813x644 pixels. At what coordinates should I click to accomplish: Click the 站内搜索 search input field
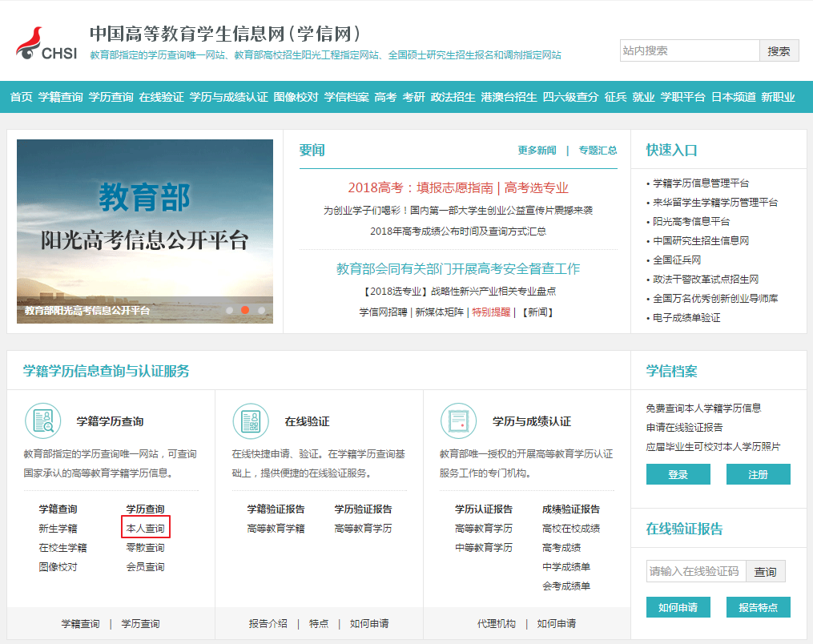[689, 50]
